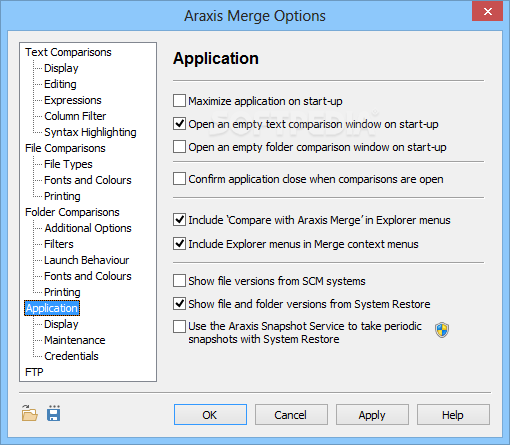Image resolution: width=510 pixels, height=445 pixels.
Task: Enable the Araxis Snapshot Service checkbox
Action: (179, 327)
